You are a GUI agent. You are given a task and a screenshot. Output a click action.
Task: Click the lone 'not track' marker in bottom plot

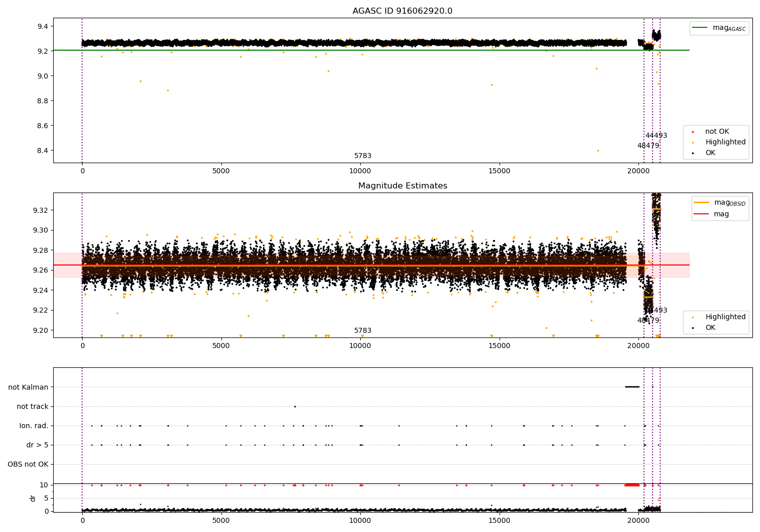point(295,406)
